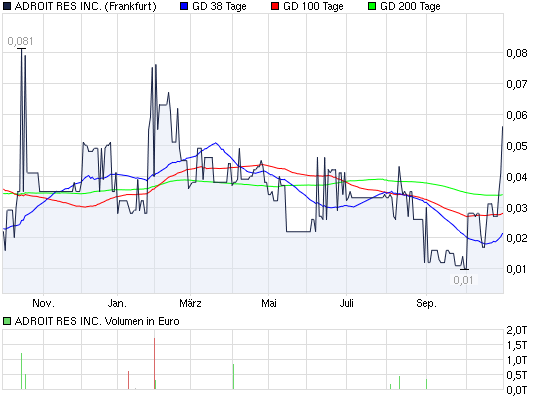Click the 1,5T volume axis value
Screen dimensions: 545x398
click(x=517, y=345)
